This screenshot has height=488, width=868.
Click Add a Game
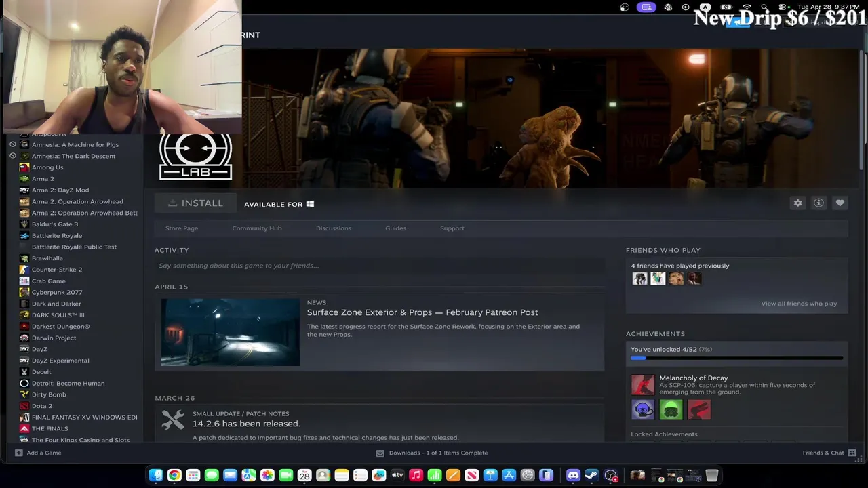point(44,453)
